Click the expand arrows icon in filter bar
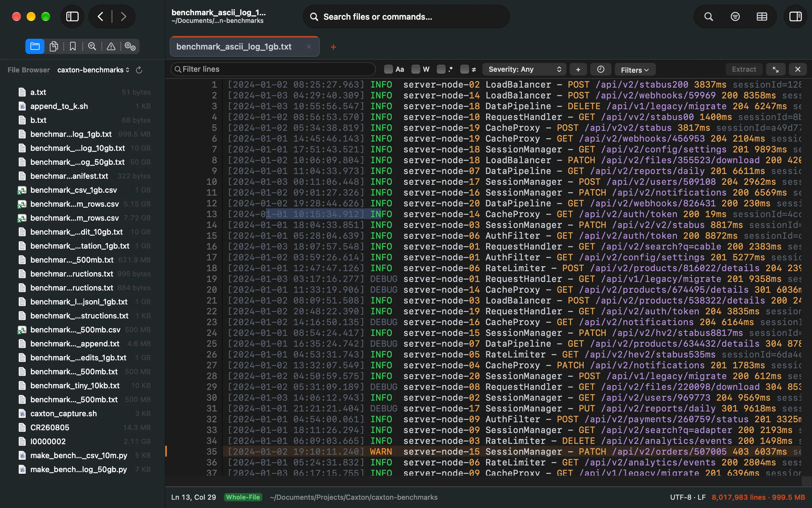 point(776,70)
